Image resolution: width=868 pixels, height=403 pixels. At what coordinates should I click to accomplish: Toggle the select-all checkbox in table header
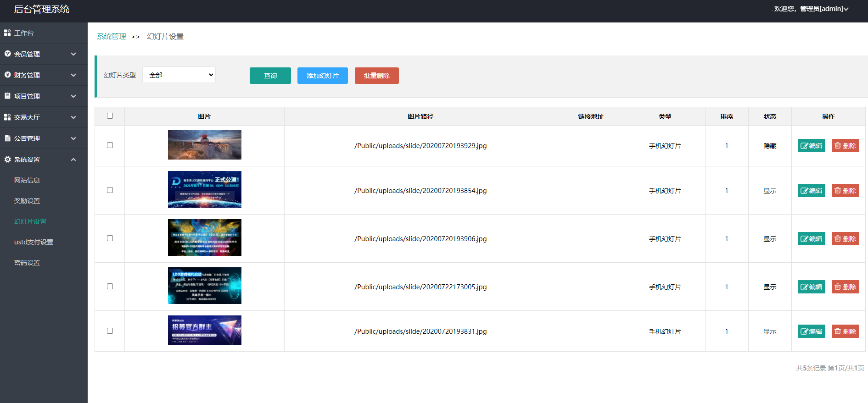(110, 116)
